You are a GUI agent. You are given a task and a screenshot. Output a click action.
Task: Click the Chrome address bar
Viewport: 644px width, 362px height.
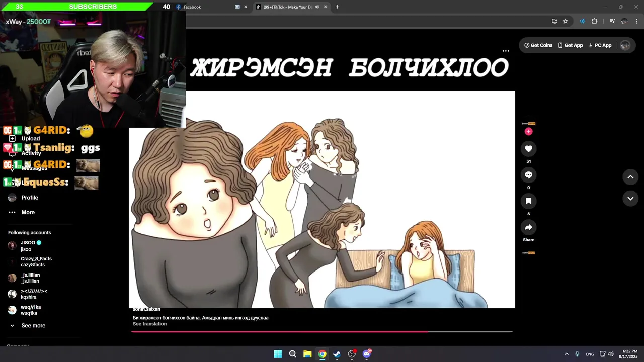pos(367,21)
